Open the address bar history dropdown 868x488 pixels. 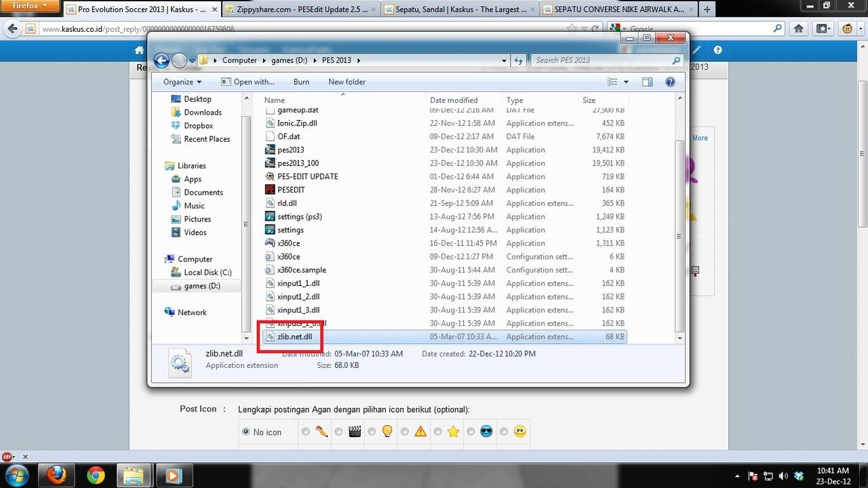click(x=504, y=60)
